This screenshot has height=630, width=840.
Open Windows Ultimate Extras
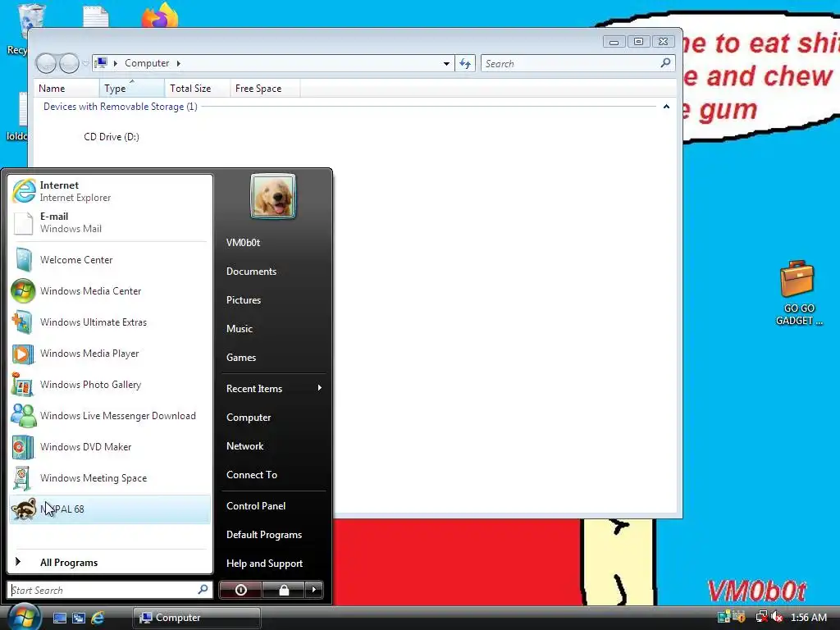click(x=110, y=322)
